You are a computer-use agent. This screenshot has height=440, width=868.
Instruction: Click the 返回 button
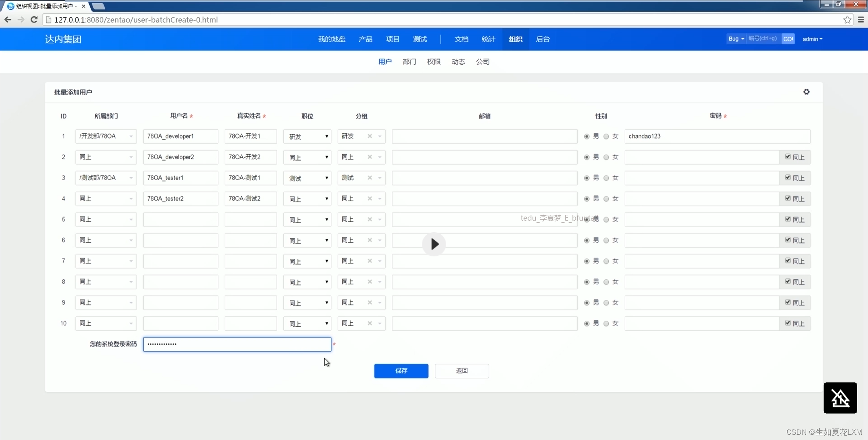click(x=462, y=370)
